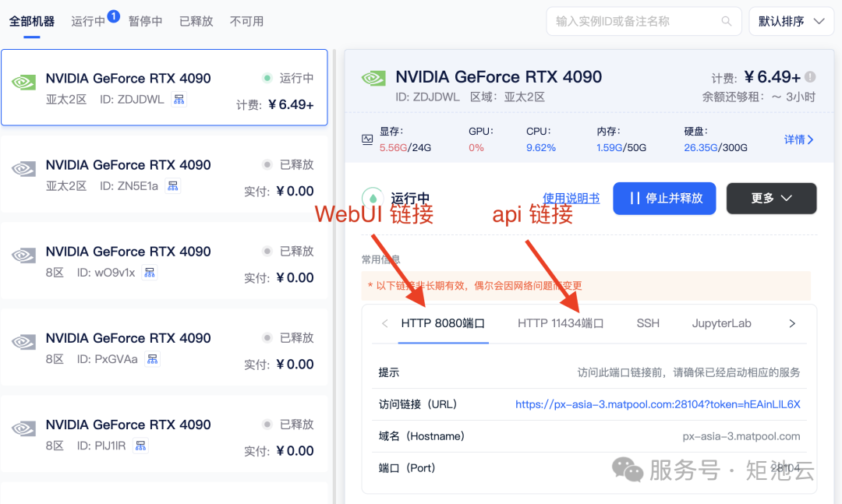Click NVIDIA logo on ZDJDWL card
The image size is (842, 504).
click(23, 82)
